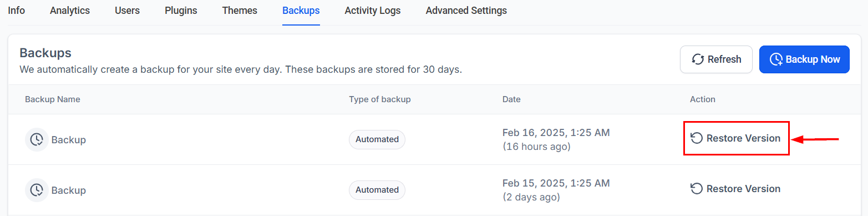Switch to Advanced Settings tab
Viewport: 868px width, 216px height.
coord(466,11)
